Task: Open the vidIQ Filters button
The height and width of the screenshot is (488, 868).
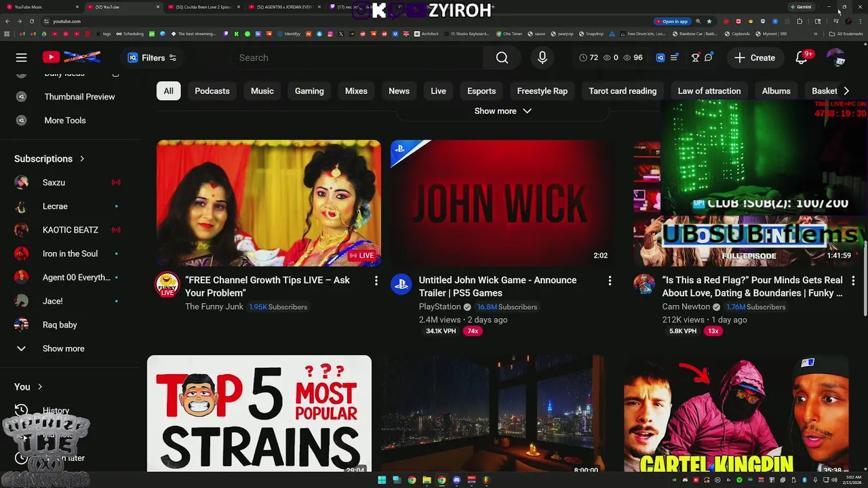Action: (153, 58)
